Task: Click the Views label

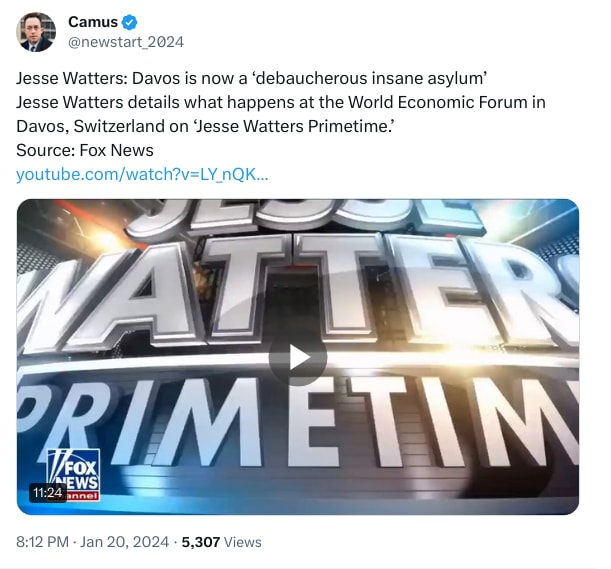Action: pos(243,542)
